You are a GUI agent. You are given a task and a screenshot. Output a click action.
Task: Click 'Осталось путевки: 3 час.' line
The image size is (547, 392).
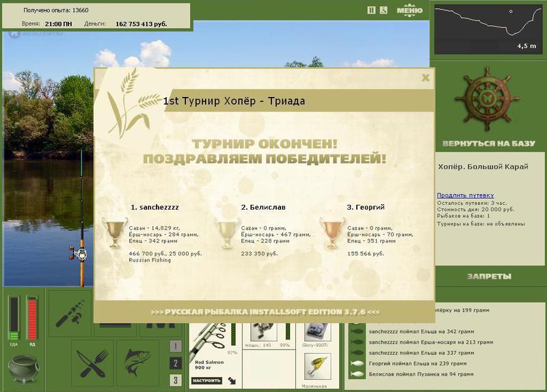click(472, 203)
